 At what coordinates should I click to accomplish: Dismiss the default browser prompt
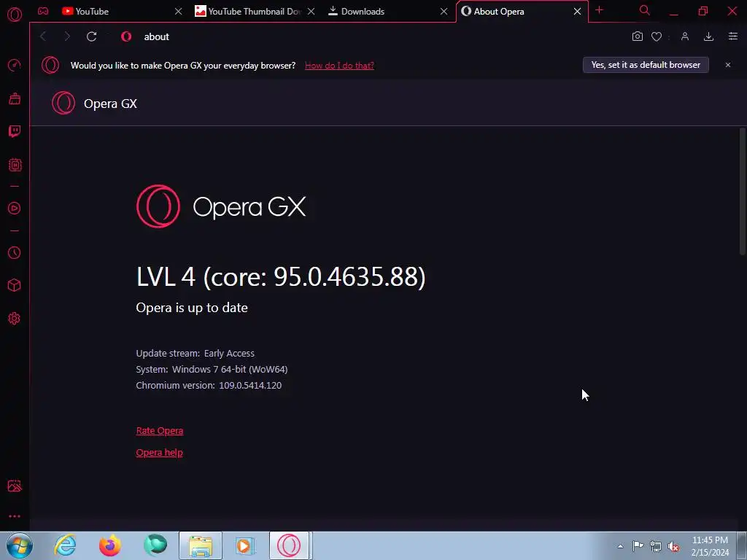point(728,65)
